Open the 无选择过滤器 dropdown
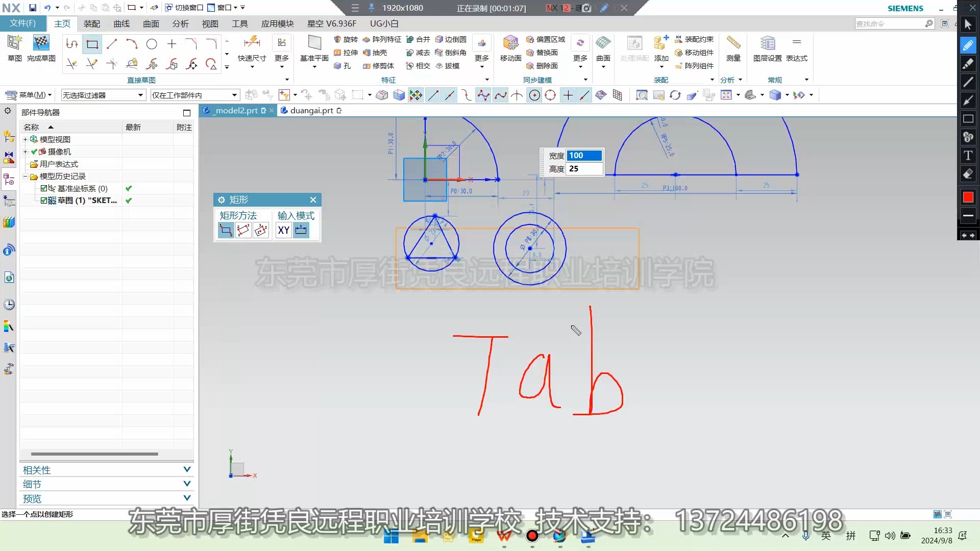980x551 pixels. pos(140,95)
